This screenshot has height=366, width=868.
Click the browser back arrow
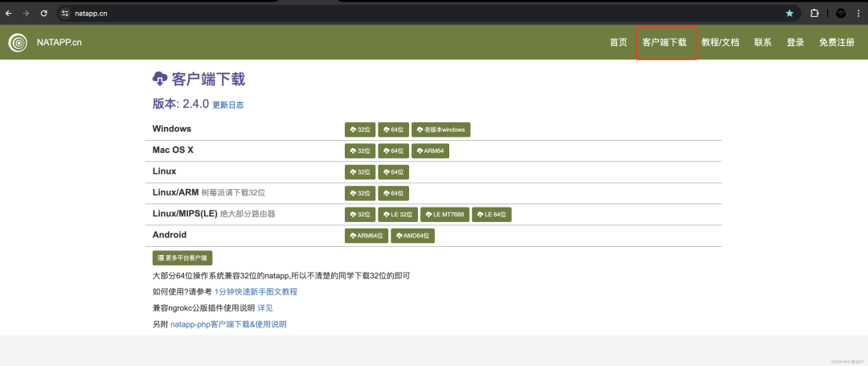[8, 14]
